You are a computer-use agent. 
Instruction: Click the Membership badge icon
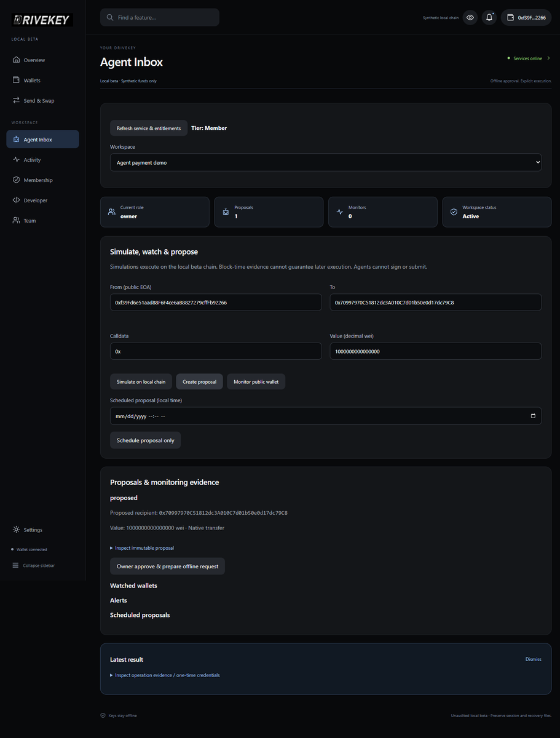coord(16,180)
